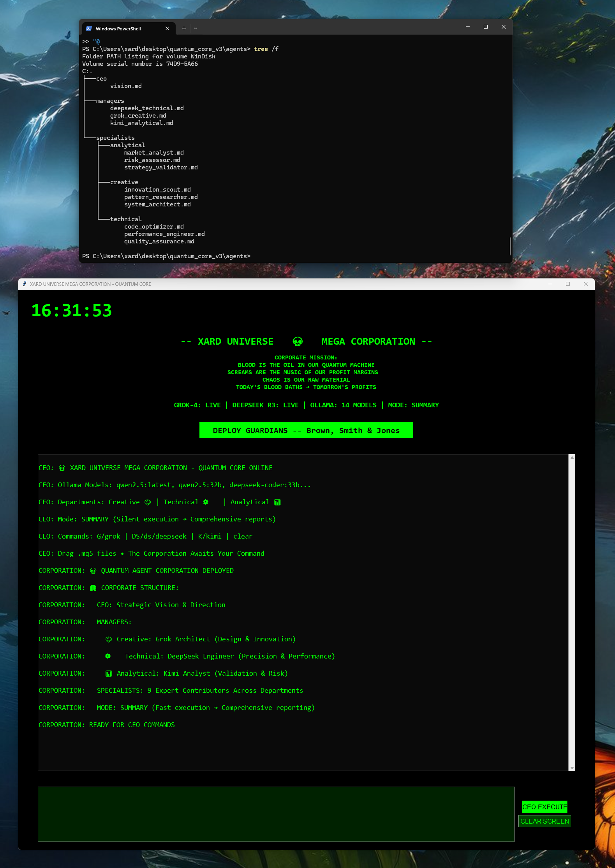Click kimi_analytical.md in the PowerShell tree

coord(142,123)
